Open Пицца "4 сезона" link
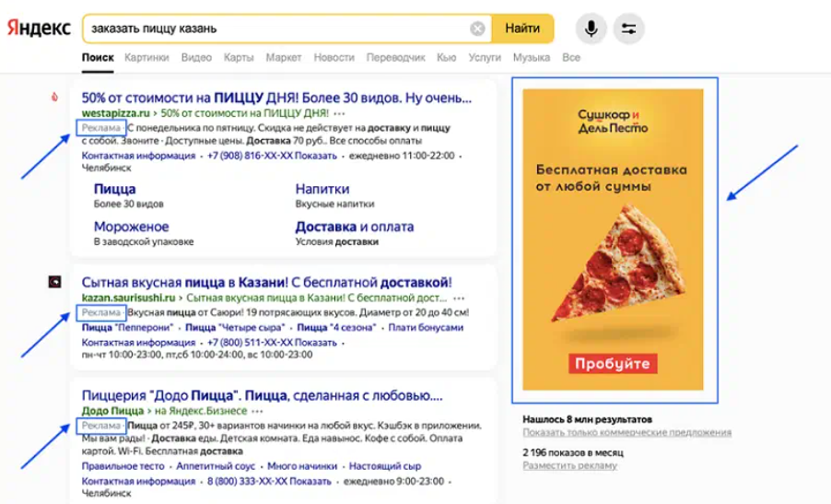 click(x=336, y=327)
